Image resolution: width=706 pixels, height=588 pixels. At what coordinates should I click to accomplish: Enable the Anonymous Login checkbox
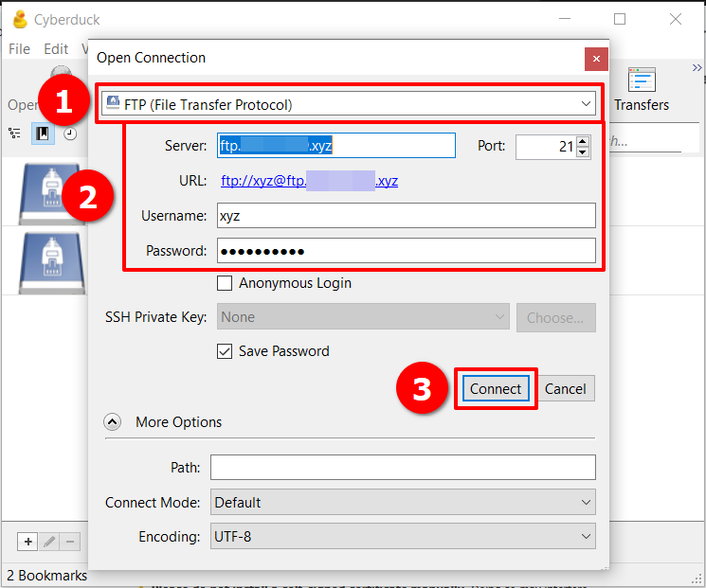point(225,283)
